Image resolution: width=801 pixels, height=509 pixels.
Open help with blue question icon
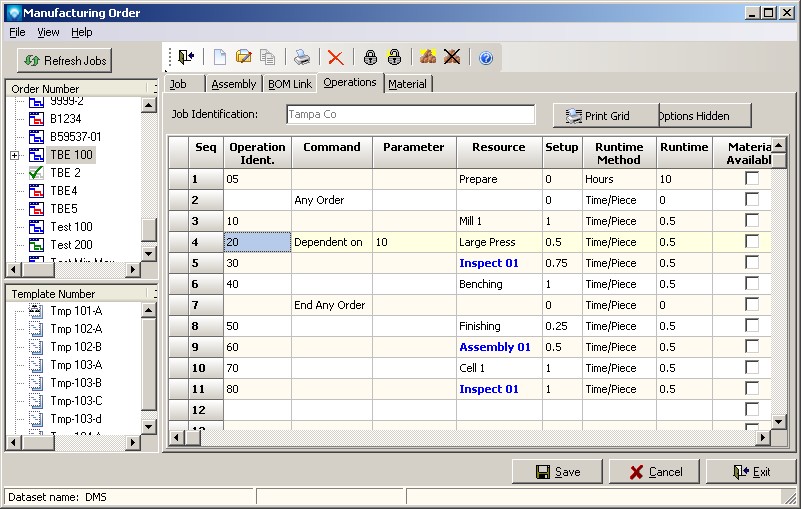coord(486,58)
